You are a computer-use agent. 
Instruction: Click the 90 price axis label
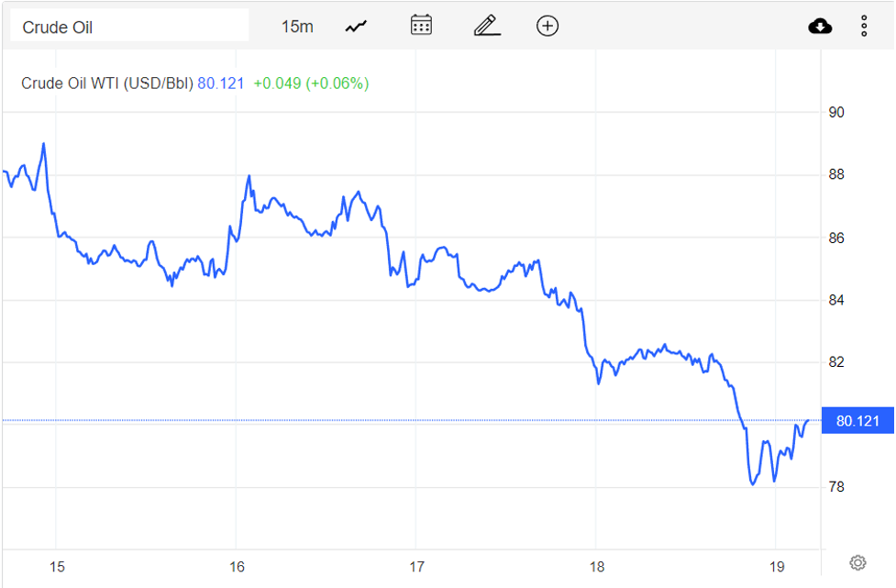pos(836,113)
